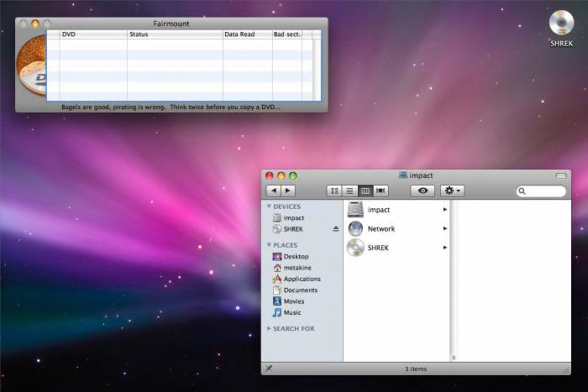Minimize the impact Finder window
The height and width of the screenshot is (392, 588).
click(x=281, y=176)
